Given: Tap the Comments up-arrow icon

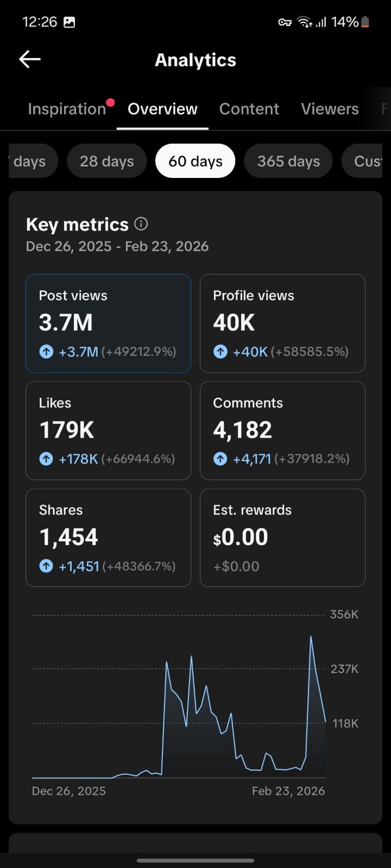Looking at the screenshot, I should pyautogui.click(x=220, y=459).
